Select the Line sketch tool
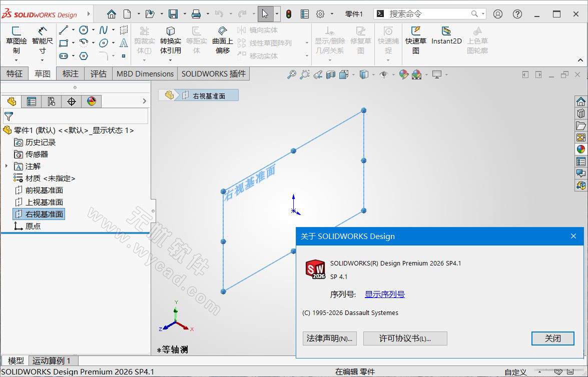The width and height of the screenshot is (588, 377). click(64, 30)
